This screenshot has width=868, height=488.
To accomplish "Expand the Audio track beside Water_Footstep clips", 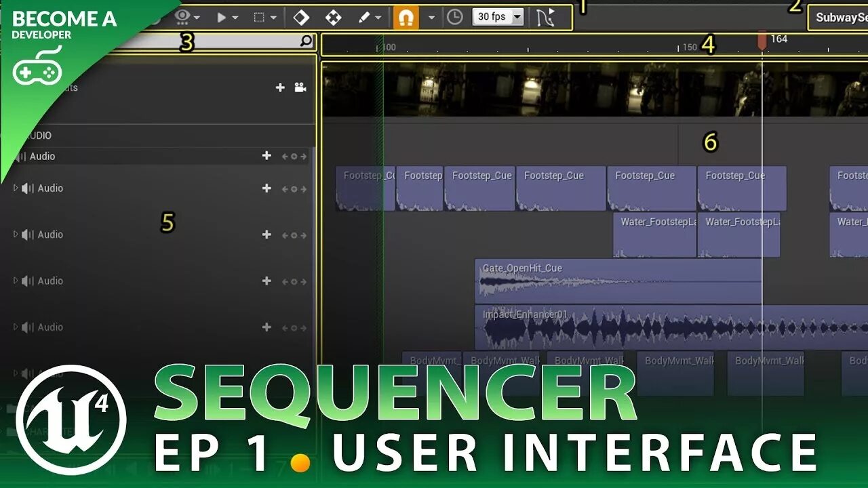I will click(16, 234).
